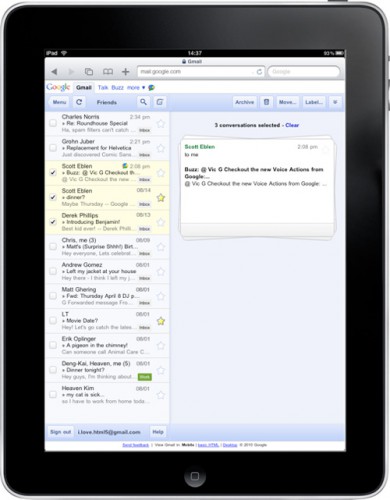Click the Help button
Image resolution: width=390 pixels, height=500 pixels.
158,432
